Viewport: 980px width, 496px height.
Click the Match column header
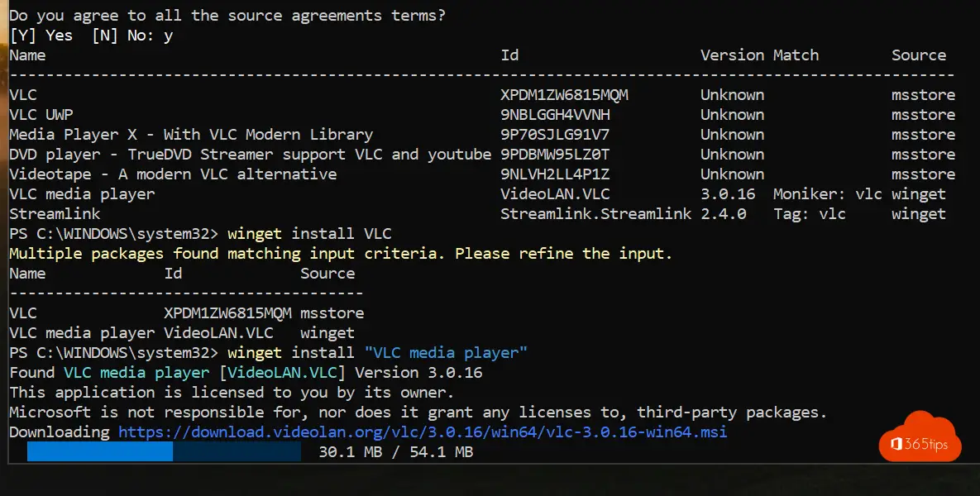[x=796, y=55]
